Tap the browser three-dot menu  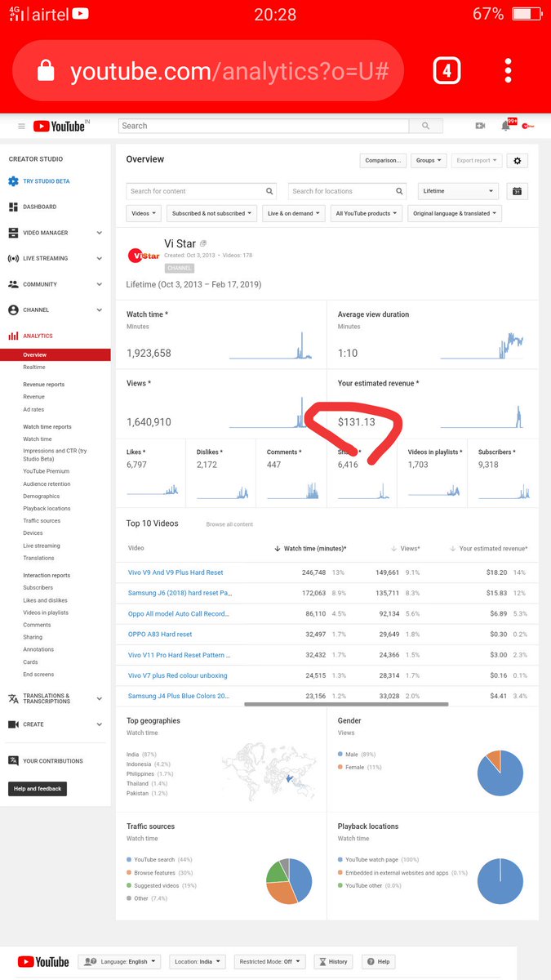pos(508,70)
